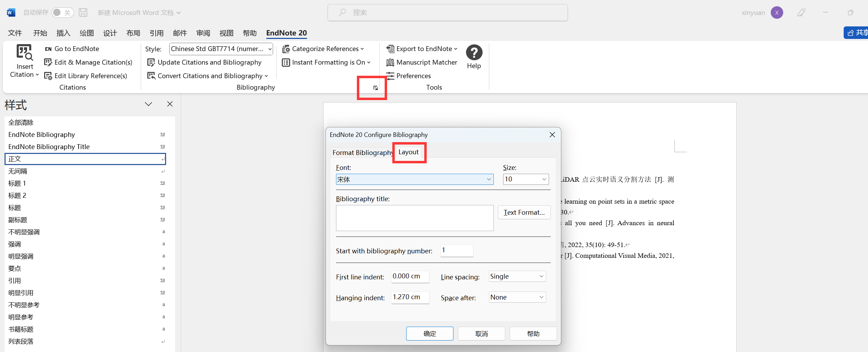
Task: Toggle AutoSave switch off/on
Action: 63,13
